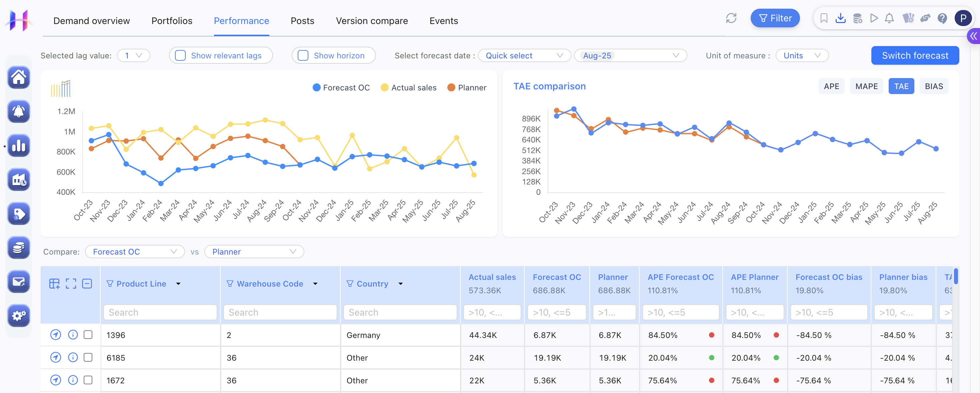Open the gears settings sidebar icon
Screen dimensions: 980x393
[19, 315]
